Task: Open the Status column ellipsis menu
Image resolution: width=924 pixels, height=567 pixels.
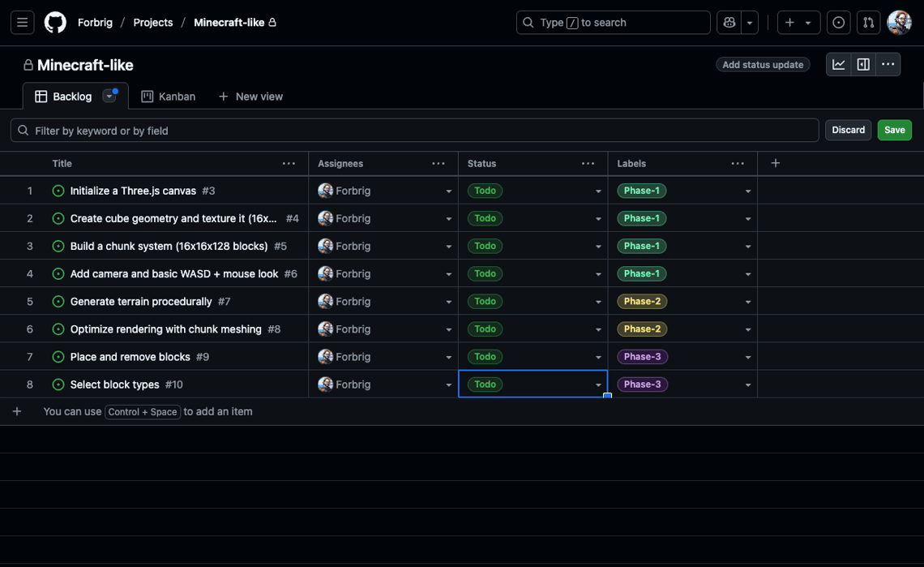Action: click(x=588, y=163)
